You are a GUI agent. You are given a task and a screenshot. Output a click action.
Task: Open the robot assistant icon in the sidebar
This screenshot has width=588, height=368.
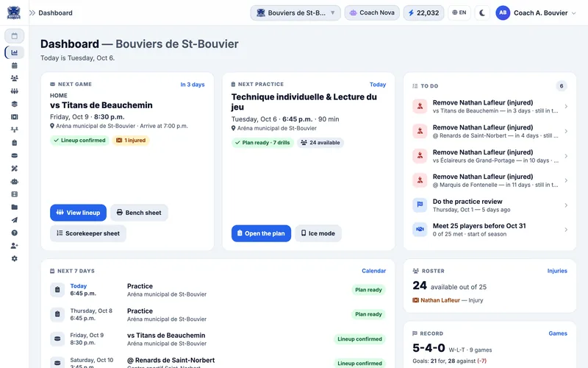point(14,181)
